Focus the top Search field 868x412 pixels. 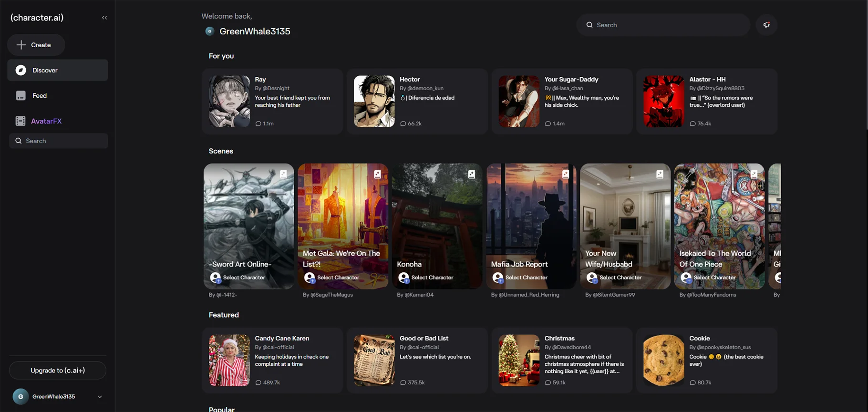663,25
